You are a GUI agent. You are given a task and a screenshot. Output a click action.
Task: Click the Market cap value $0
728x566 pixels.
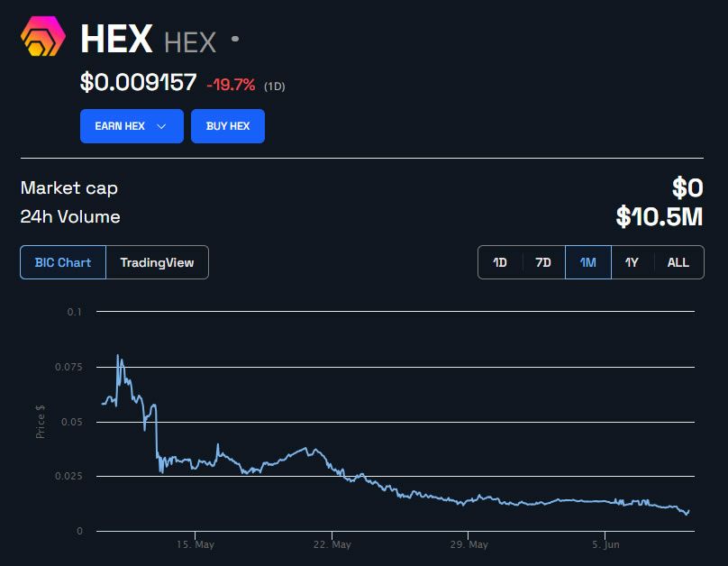(x=688, y=187)
